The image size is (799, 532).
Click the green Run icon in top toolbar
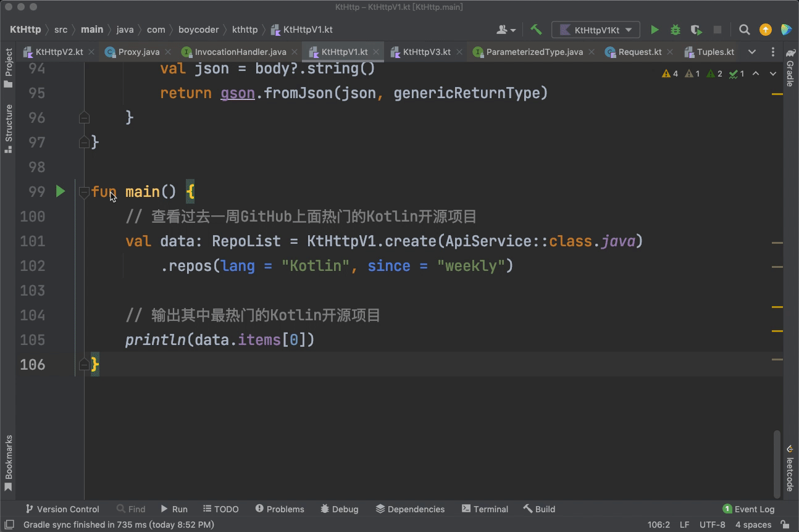[x=655, y=30]
